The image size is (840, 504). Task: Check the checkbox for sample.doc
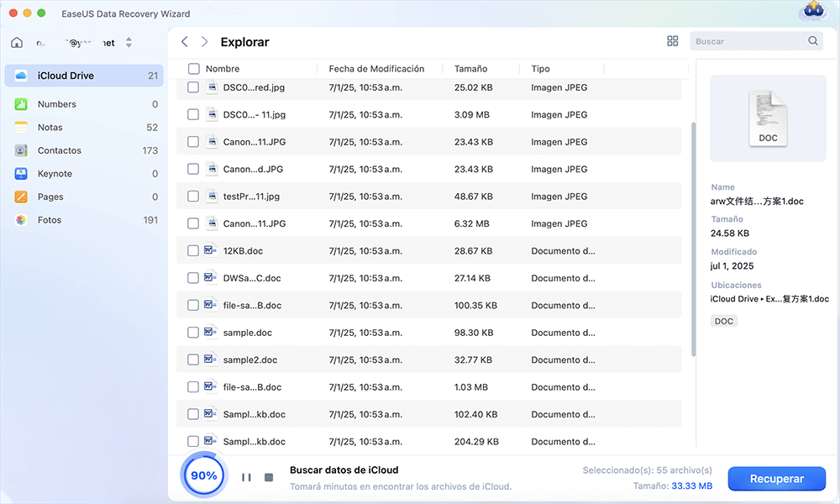192,332
